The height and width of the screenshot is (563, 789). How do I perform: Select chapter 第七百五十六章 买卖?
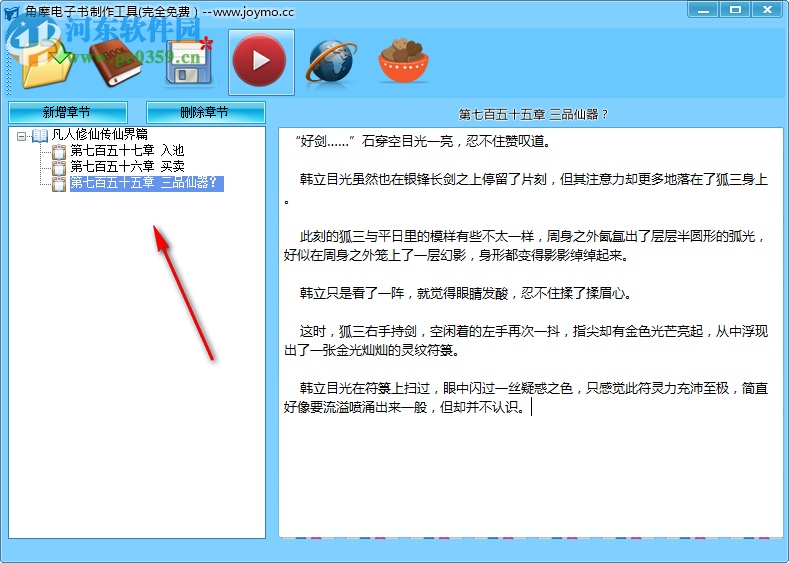click(x=127, y=167)
